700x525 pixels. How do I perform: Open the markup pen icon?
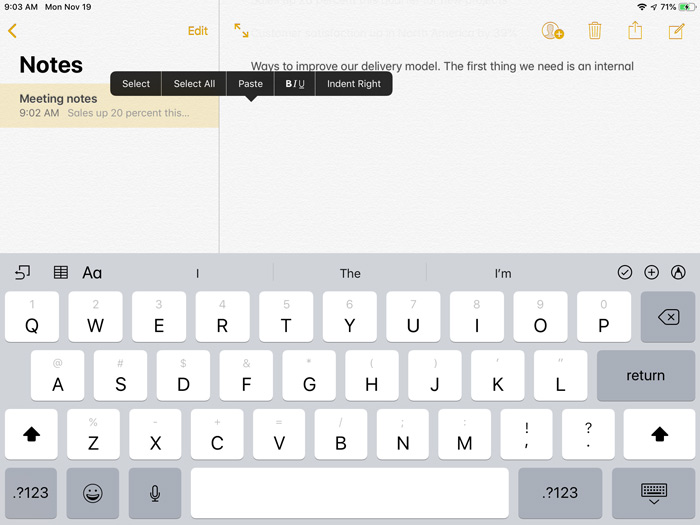(679, 272)
